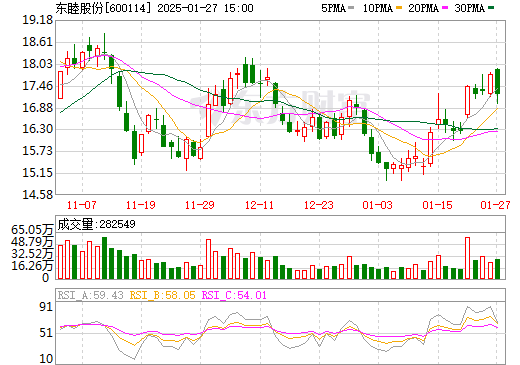
Task: Click the 01-03 date axis label
Action: coord(378,205)
